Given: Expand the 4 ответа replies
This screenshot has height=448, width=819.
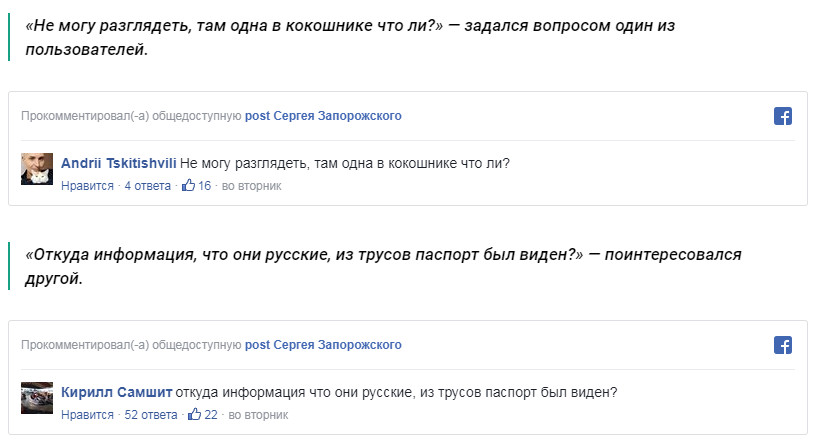Looking at the screenshot, I should pos(147,186).
